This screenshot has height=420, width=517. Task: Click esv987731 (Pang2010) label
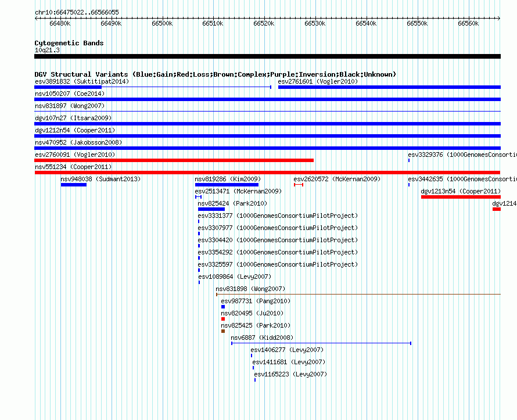pos(256,301)
